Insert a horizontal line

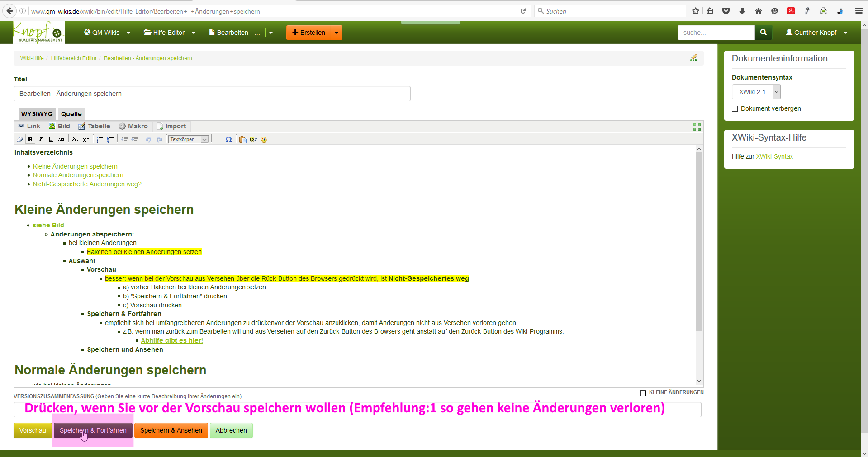pyautogui.click(x=218, y=140)
